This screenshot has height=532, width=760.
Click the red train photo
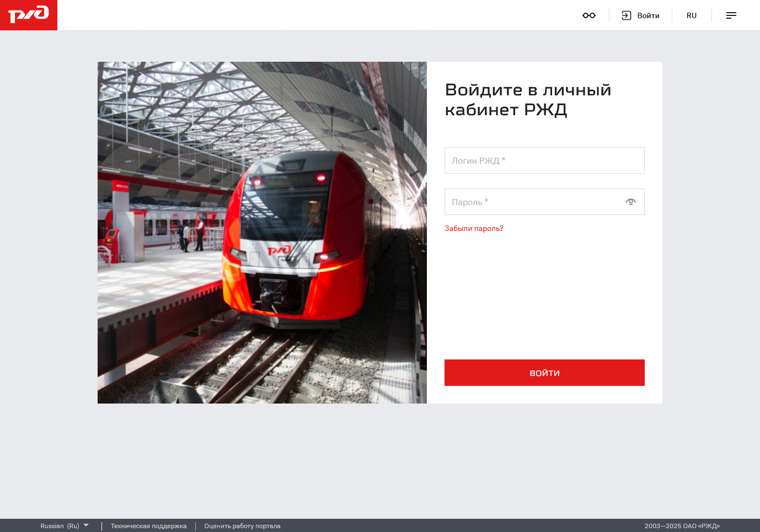click(x=262, y=233)
